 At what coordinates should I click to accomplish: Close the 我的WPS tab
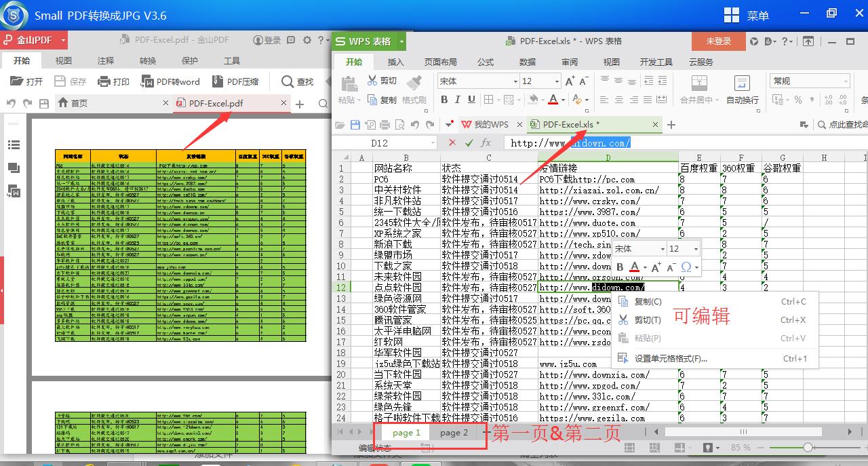pos(519,125)
